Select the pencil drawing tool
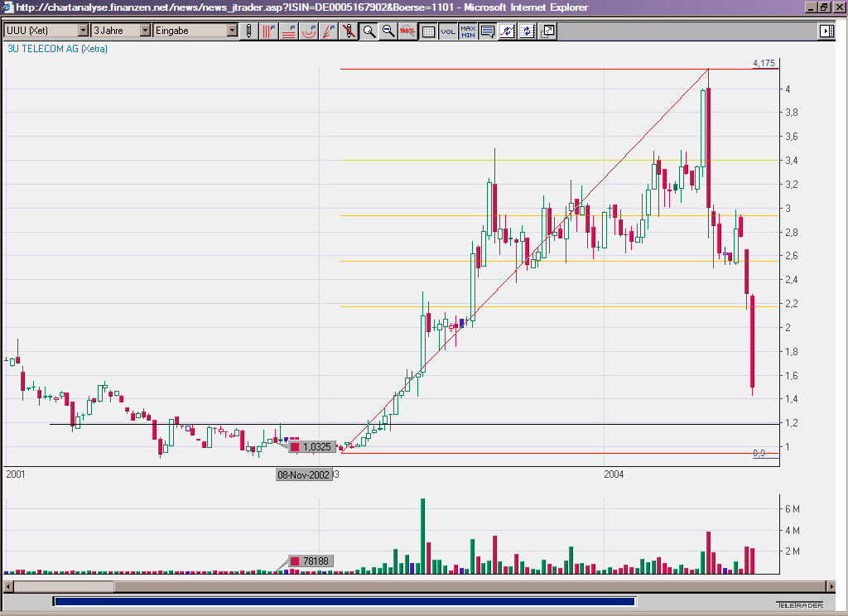848x616 pixels. click(248, 31)
